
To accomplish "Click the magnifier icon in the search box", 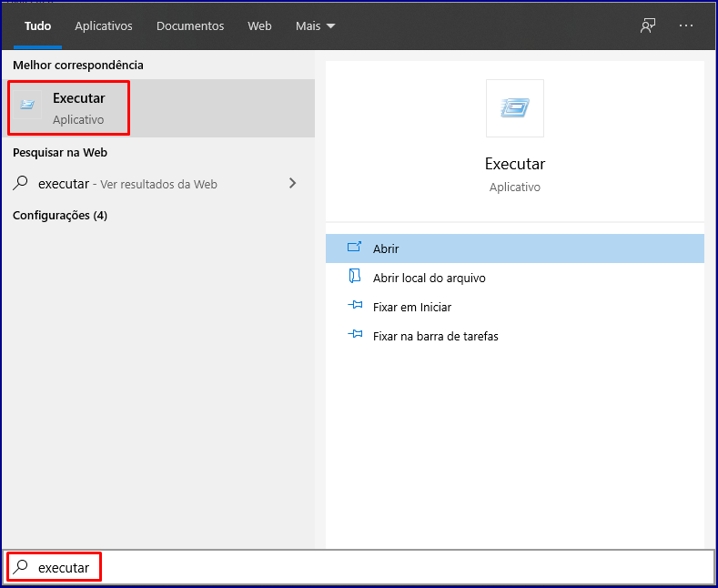I will [21, 567].
